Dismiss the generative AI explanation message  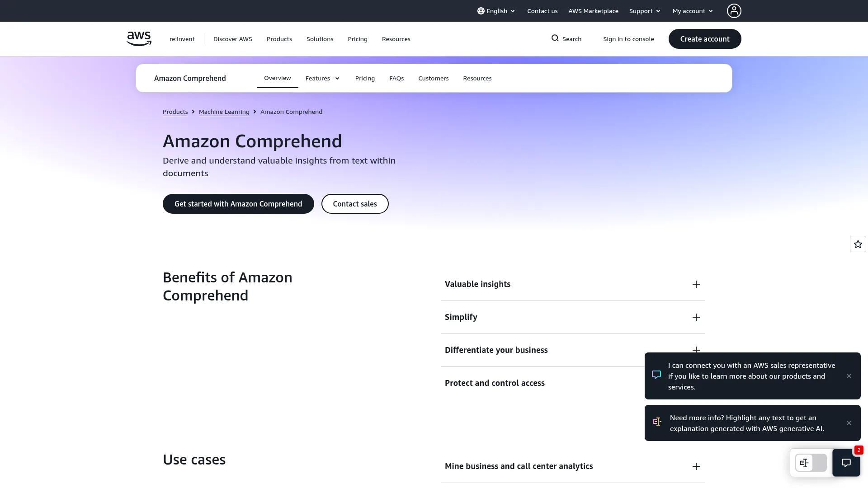(x=849, y=423)
